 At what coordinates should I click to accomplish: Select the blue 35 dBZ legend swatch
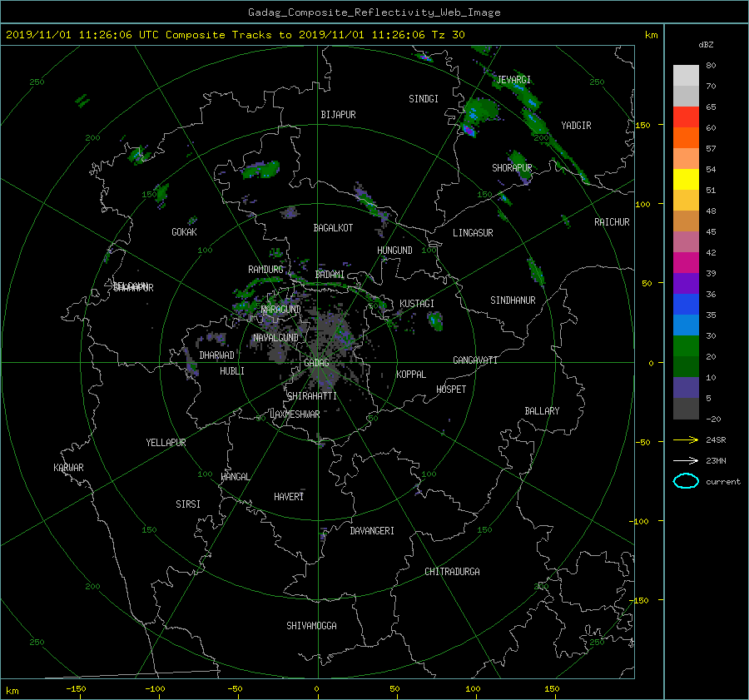[x=686, y=305]
